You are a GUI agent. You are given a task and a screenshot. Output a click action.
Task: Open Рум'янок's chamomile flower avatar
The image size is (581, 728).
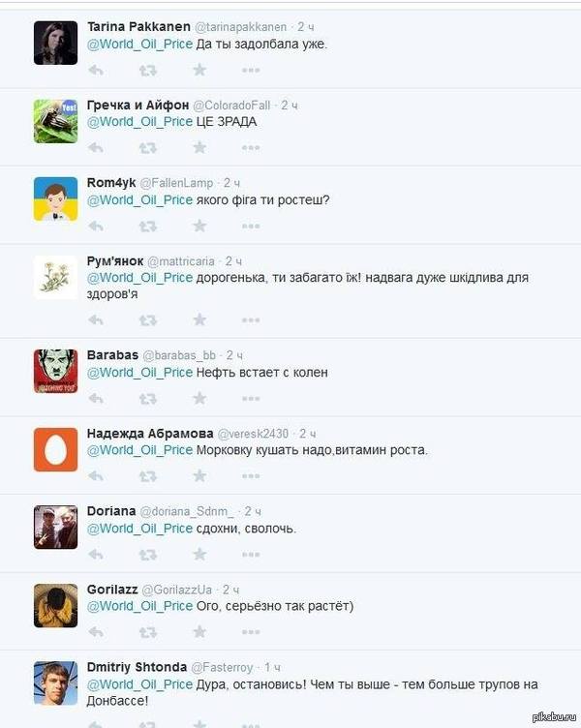[x=56, y=278]
